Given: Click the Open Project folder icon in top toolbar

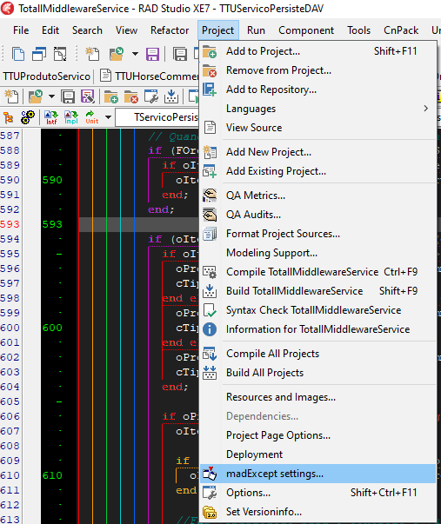Looking at the screenshot, I should 116,54.
